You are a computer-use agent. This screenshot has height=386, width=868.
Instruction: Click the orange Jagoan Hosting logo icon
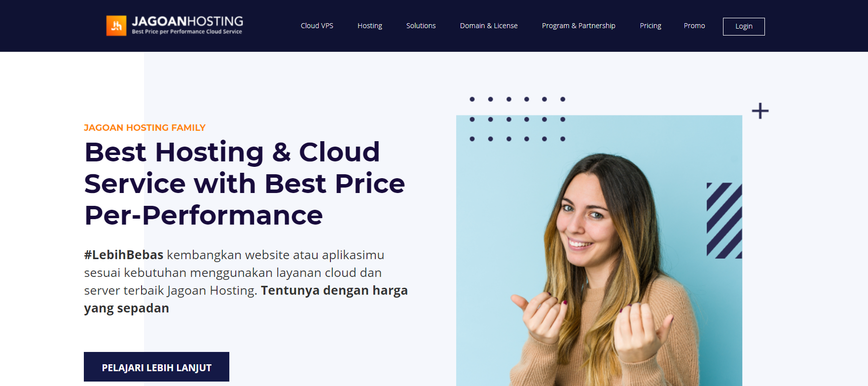pyautogui.click(x=116, y=26)
